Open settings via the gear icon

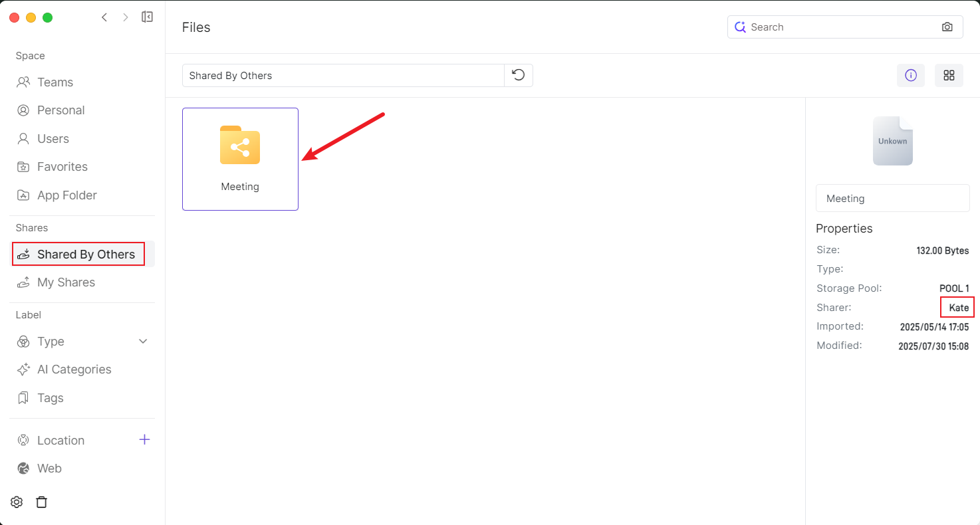coord(17,502)
